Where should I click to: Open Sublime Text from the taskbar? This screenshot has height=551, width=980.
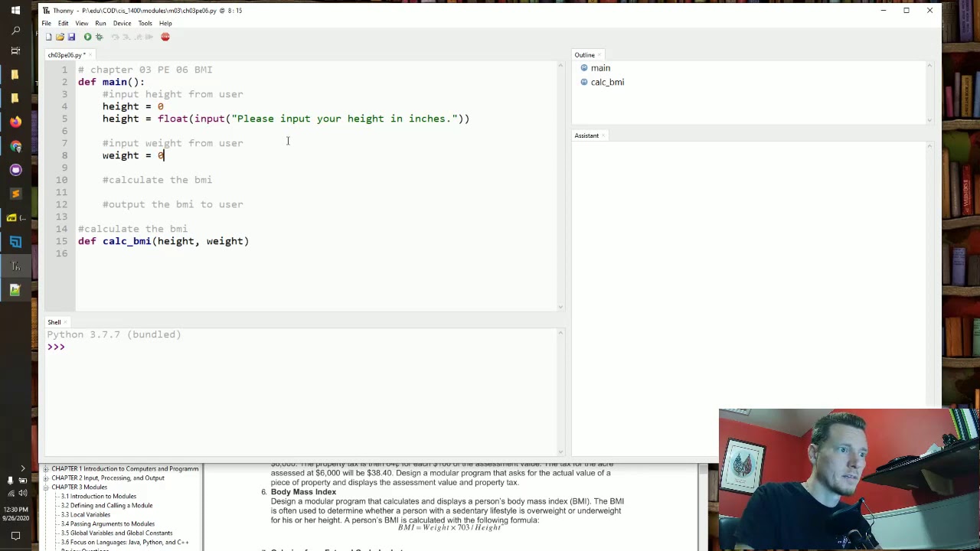point(15,194)
